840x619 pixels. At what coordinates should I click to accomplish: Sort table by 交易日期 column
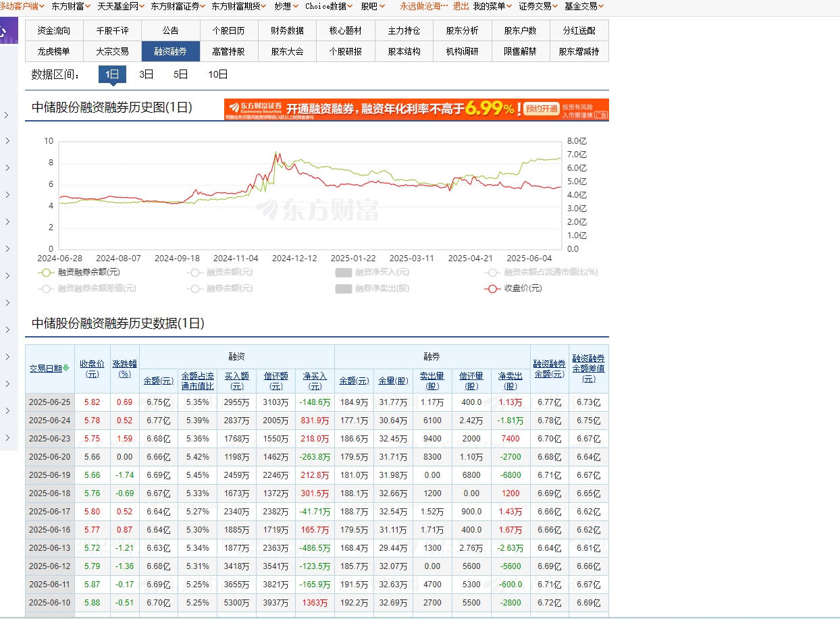49,369
